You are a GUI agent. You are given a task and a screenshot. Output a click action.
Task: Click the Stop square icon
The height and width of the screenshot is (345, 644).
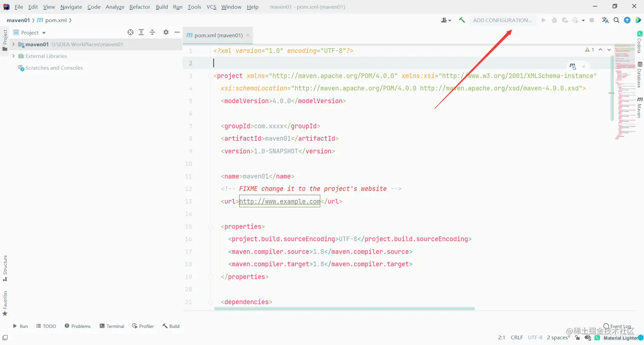coord(592,20)
